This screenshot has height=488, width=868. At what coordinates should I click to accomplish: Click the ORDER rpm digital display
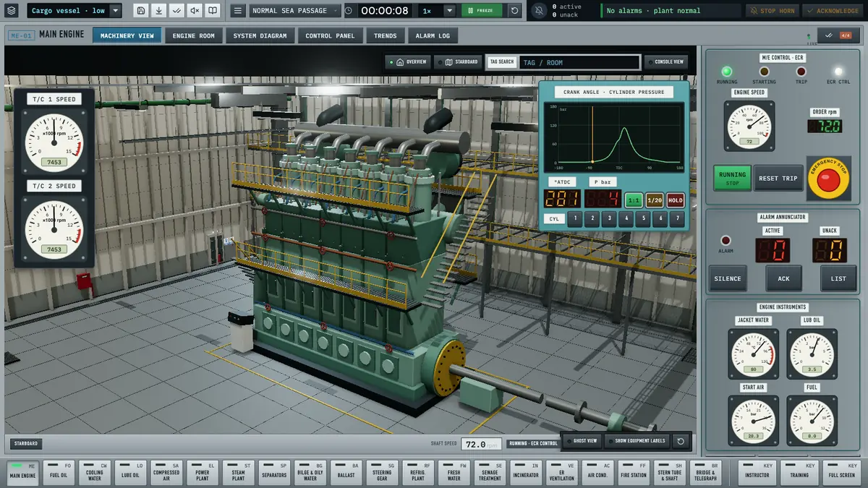825,126
